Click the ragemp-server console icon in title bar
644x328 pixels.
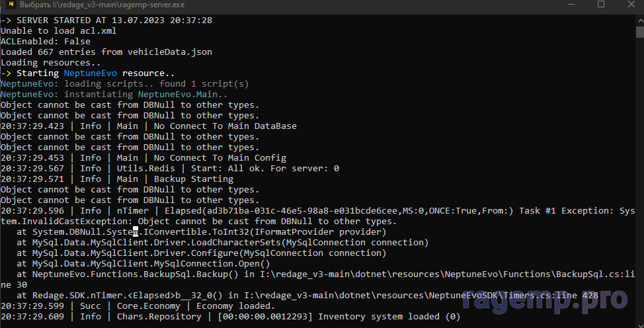click(9, 5)
